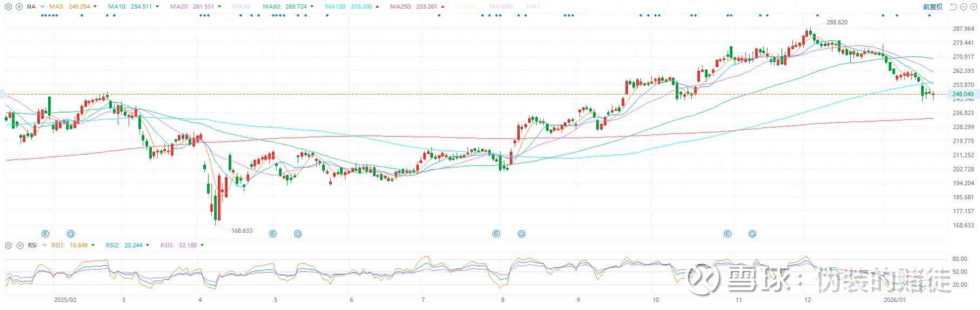Toggle the MA10 line legend
This screenshot has width=980, height=310.
click(117, 6)
